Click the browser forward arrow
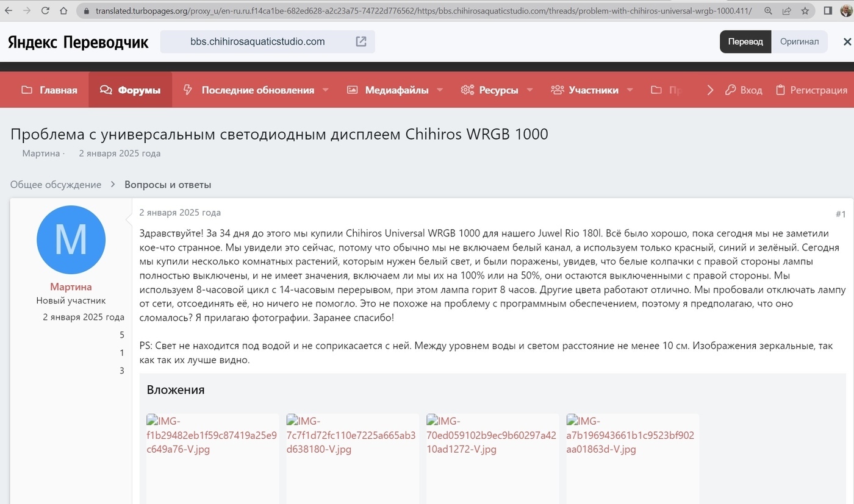The image size is (854, 504). coord(27,11)
